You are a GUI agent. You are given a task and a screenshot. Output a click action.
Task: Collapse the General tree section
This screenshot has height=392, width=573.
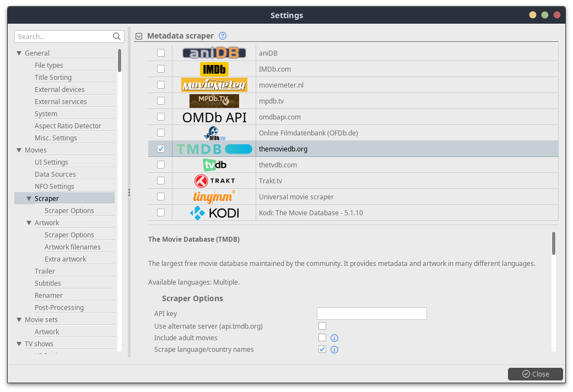19,53
